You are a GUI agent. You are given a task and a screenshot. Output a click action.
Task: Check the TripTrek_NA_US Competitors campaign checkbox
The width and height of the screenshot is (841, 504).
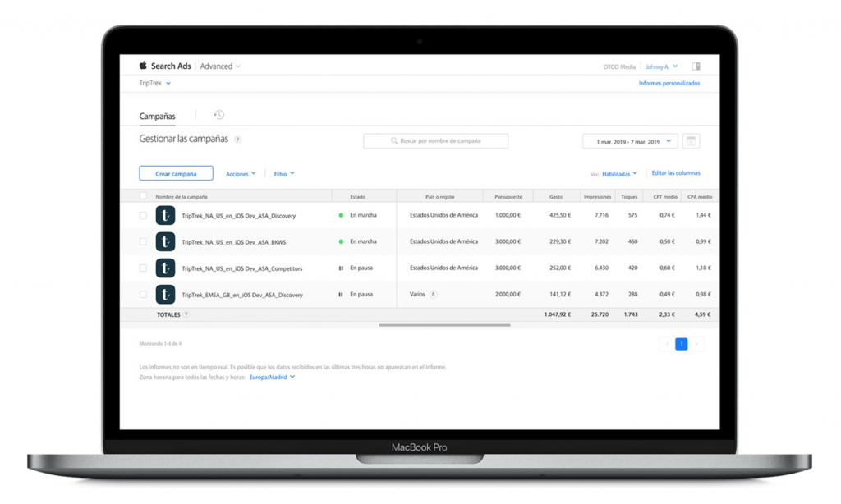143,268
